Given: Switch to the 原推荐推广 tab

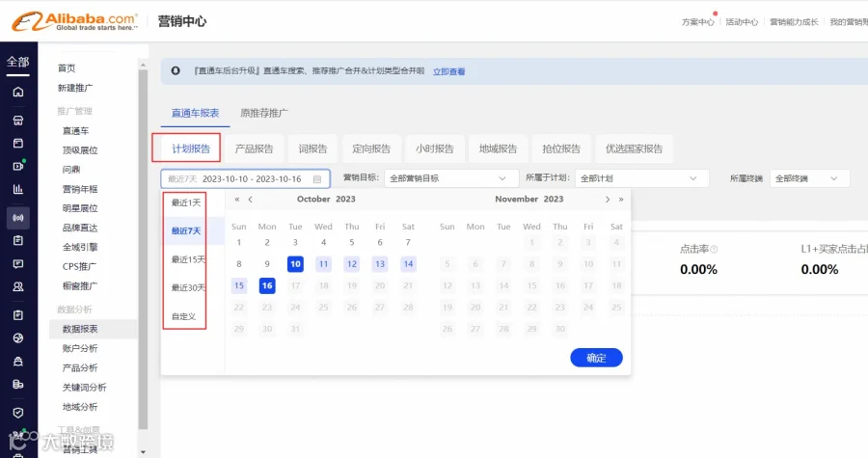Looking at the screenshot, I should coord(264,113).
